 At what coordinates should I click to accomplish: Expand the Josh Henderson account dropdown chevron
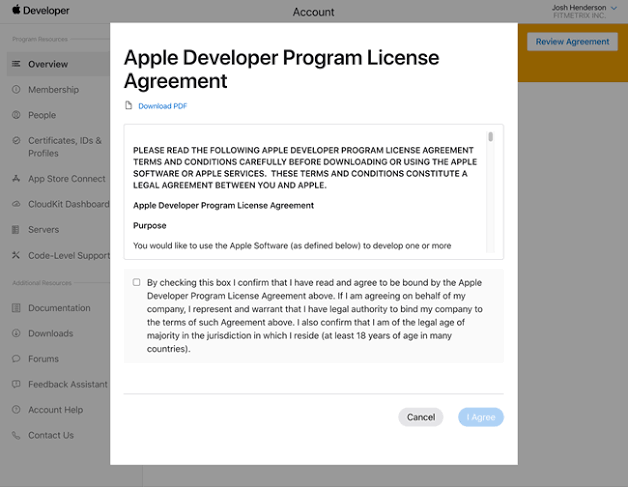(614, 8)
